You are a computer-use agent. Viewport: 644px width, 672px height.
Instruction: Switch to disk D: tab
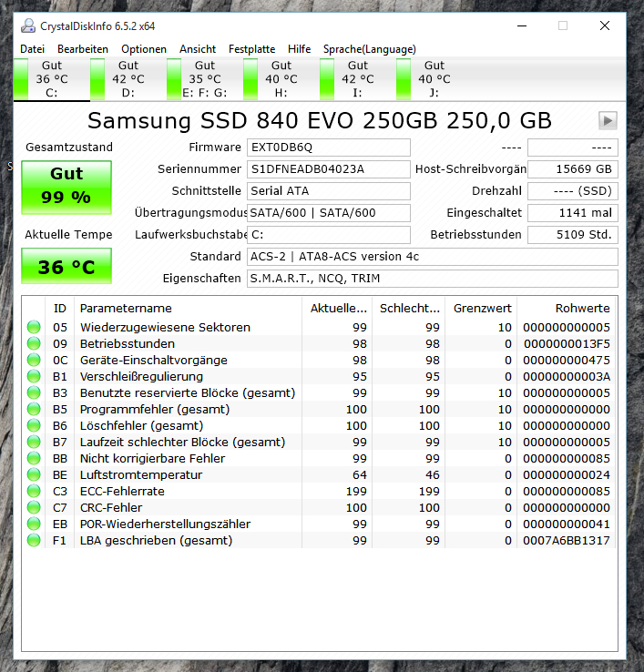[x=128, y=79]
